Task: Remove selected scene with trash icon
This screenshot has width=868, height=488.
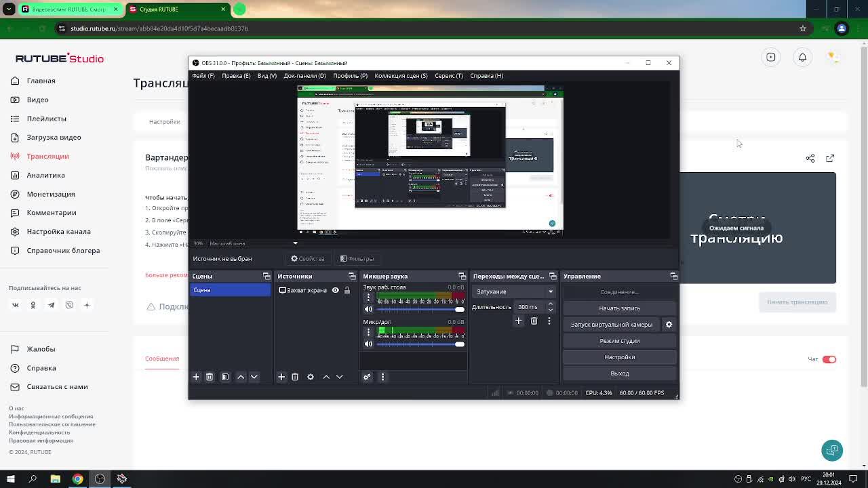Action: click(x=210, y=377)
